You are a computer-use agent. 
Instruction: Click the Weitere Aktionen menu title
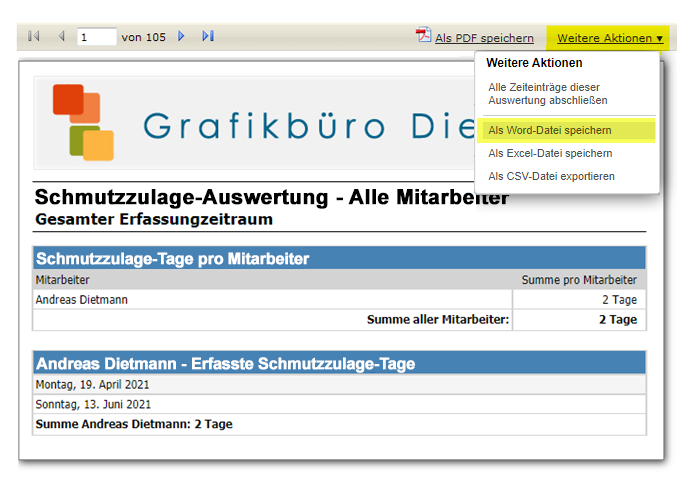pyautogui.click(x=534, y=63)
